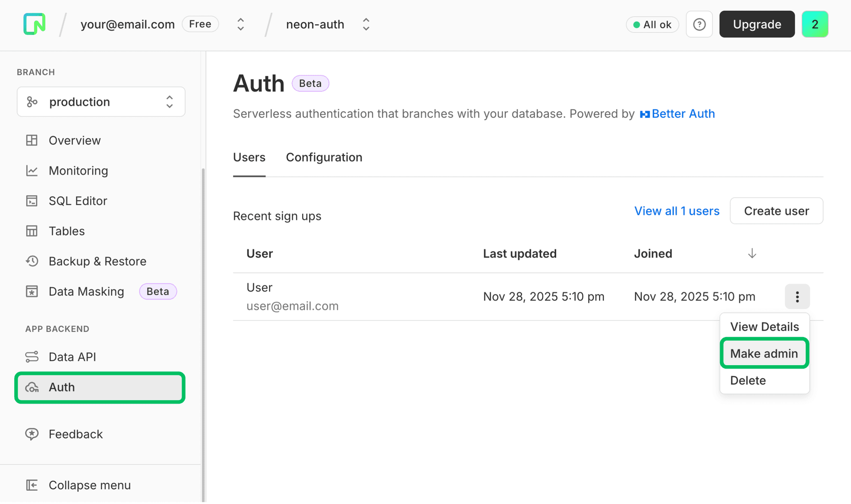The image size is (851, 504).
Task: Expand the neon-auth project switcher
Action: (366, 24)
